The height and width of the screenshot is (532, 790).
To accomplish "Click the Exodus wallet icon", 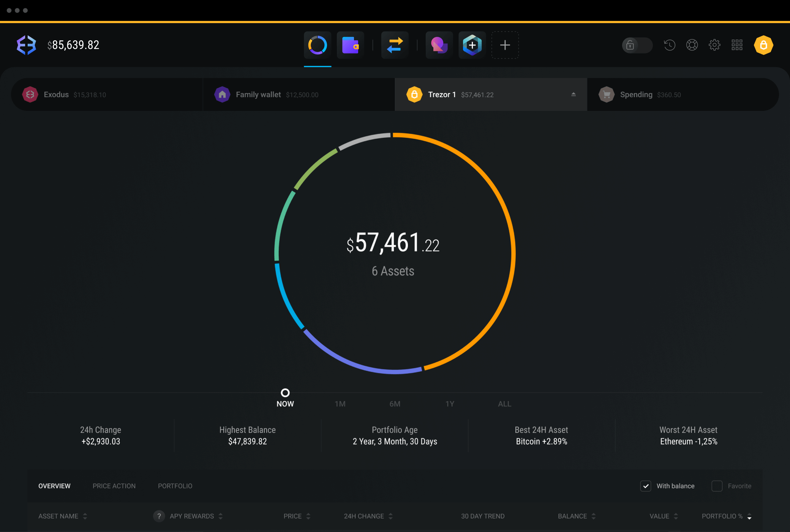I will click(30, 95).
